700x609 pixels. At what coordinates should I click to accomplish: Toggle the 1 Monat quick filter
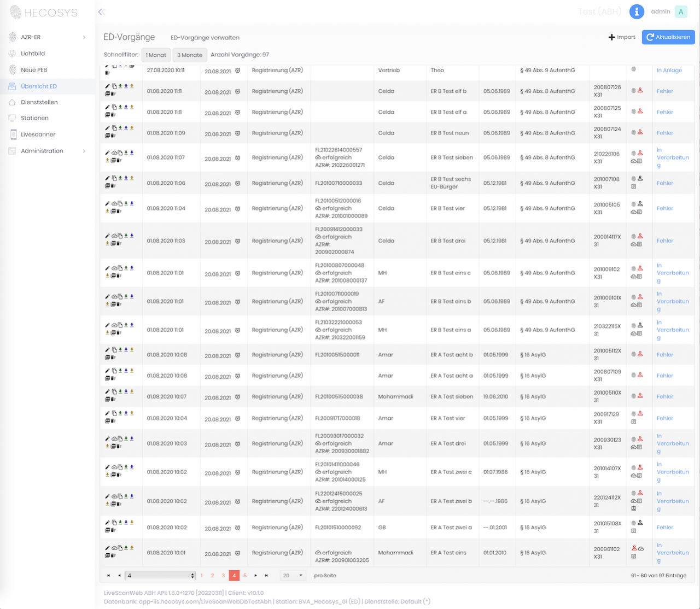156,55
